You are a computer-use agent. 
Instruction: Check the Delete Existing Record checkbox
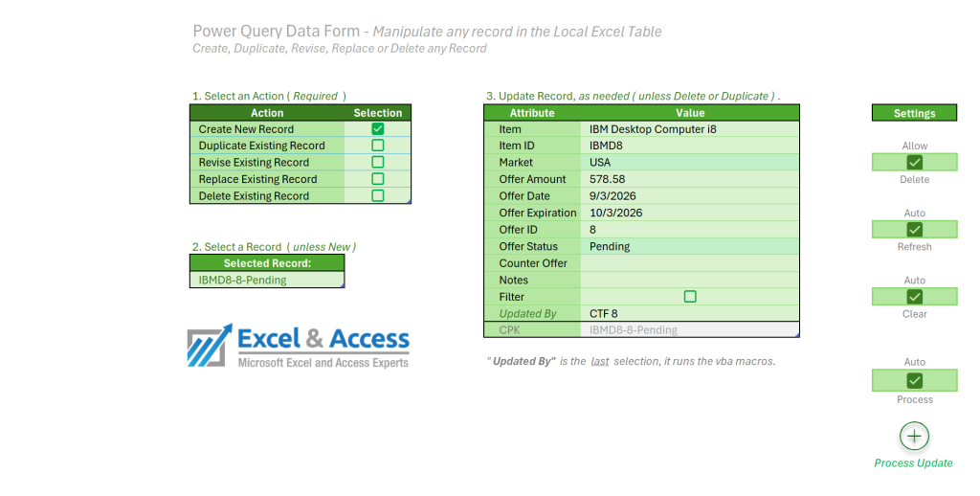point(377,195)
